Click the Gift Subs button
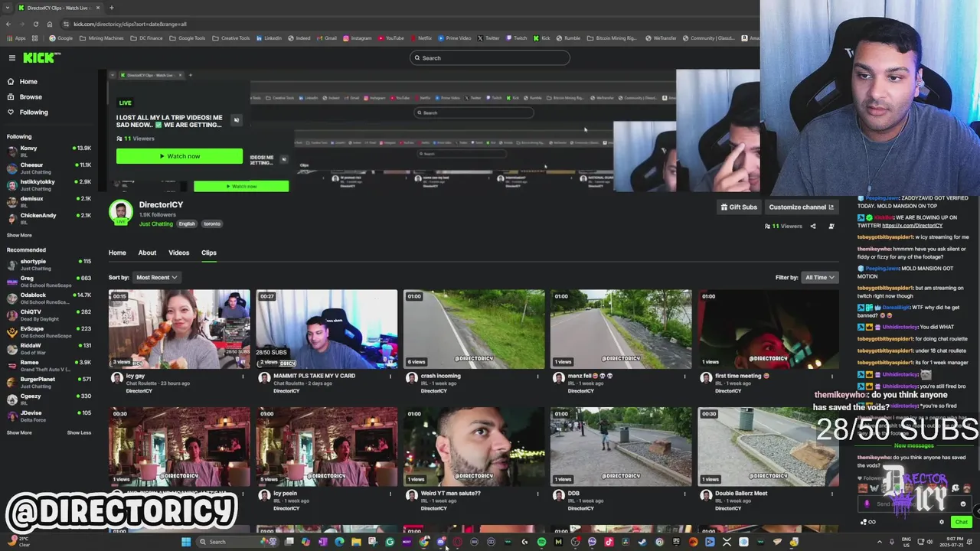Viewport: 980px width, 551px height. coord(739,207)
